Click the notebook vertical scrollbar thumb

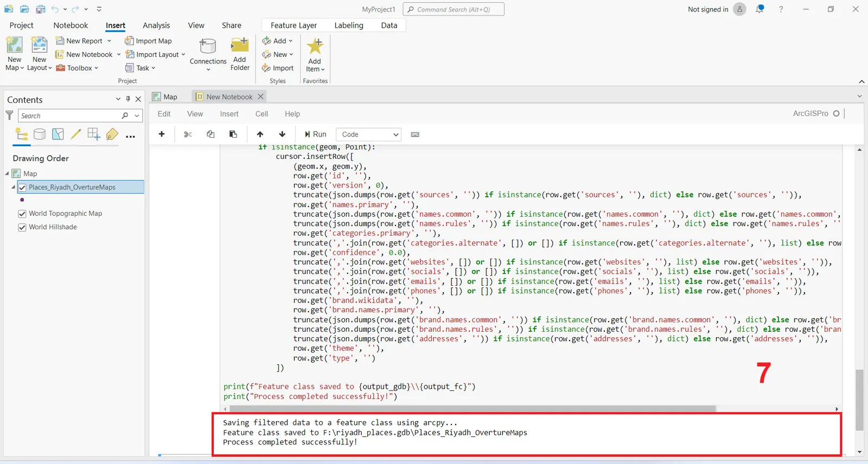(x=859, y=400)
